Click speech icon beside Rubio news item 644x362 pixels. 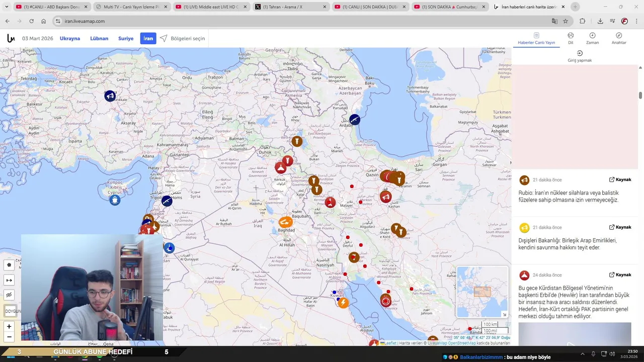point(524,180)
